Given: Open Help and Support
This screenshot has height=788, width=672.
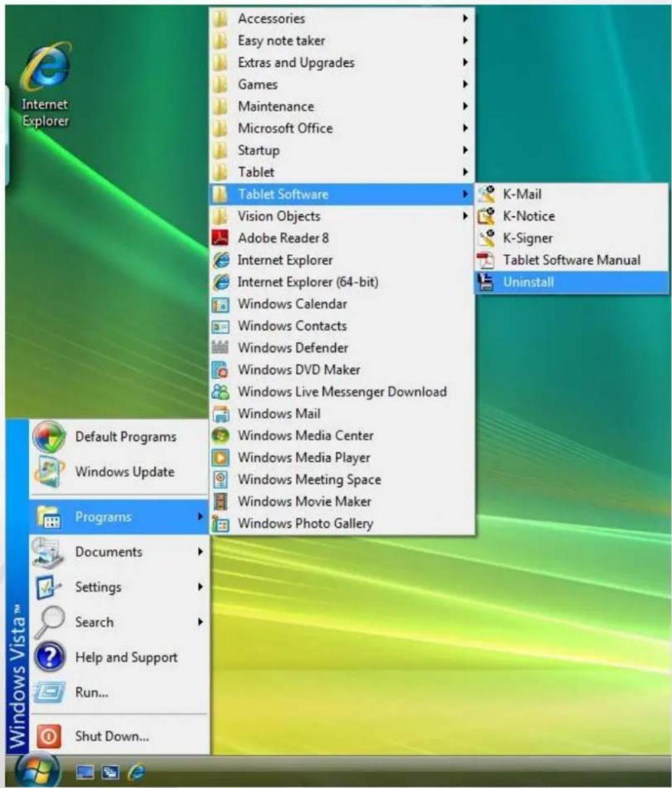Looking at the screenshot, I should [x=119, y=657].
